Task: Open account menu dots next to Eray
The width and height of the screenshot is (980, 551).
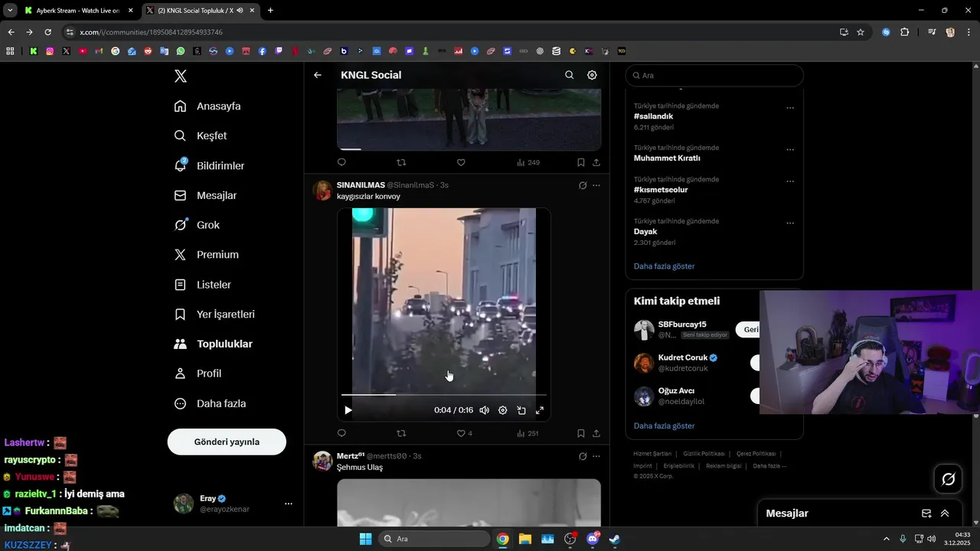Action: tap(289, 504)
